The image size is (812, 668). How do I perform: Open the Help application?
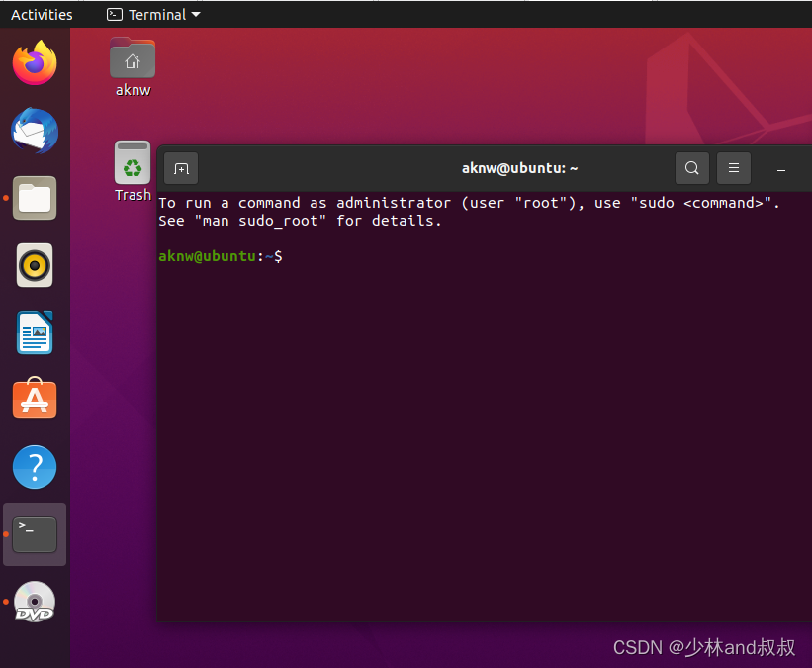pos(35,467)
